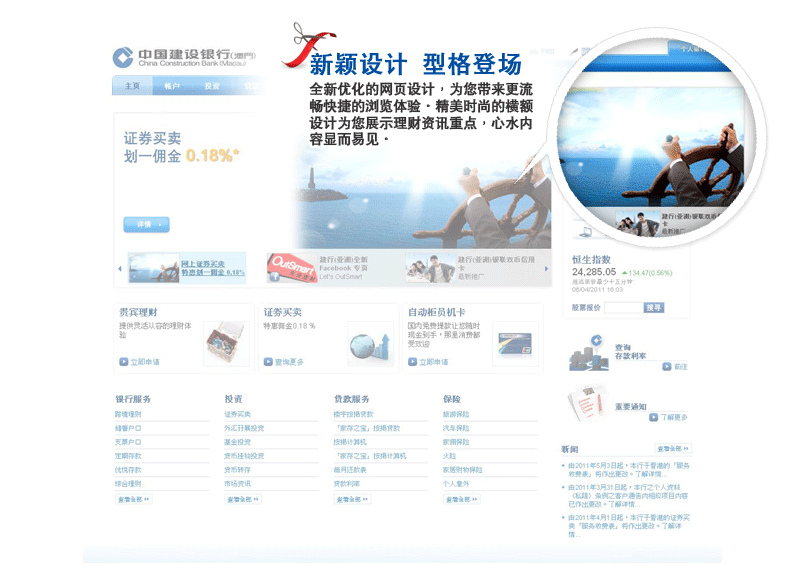Open the 贷款利率 link
Screen dimensions: 800x566
click(347, 483)
